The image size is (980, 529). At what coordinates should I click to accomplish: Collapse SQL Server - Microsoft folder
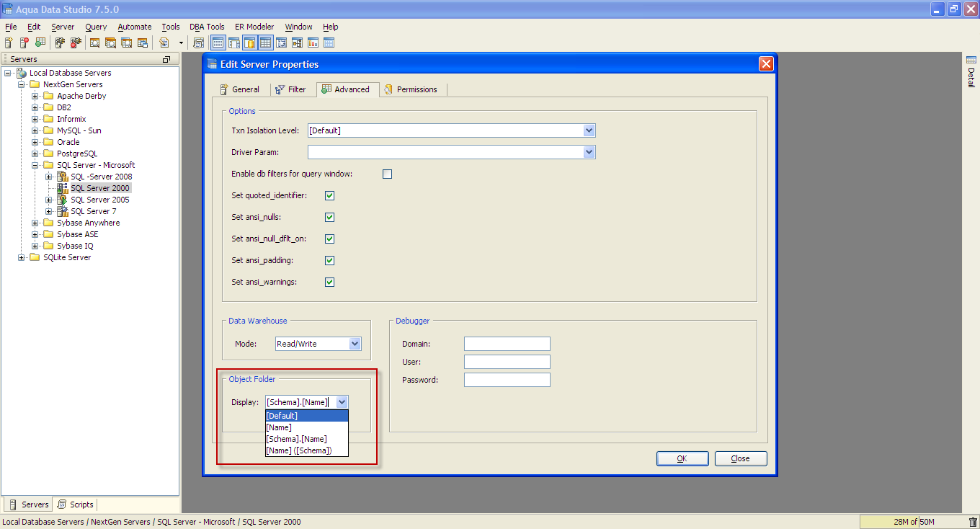coord(35,165)
